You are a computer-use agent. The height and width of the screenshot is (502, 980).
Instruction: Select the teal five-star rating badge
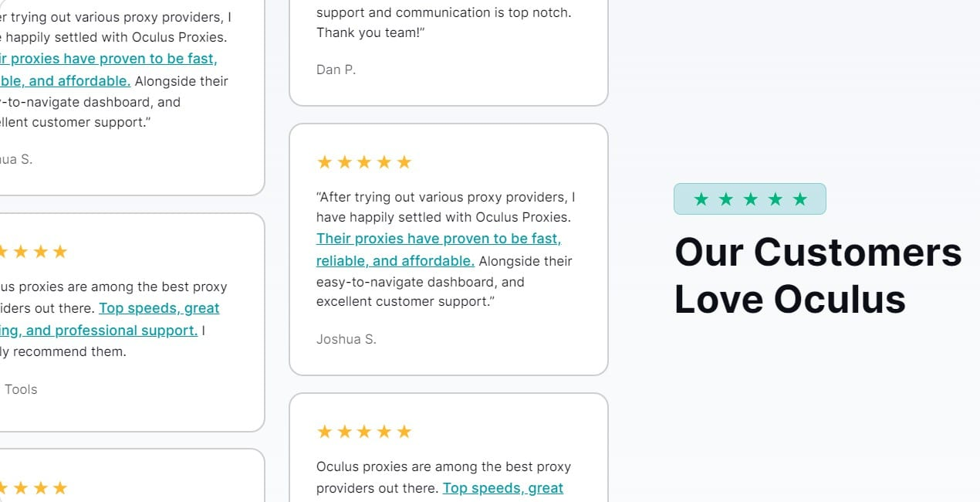point(750,198)
